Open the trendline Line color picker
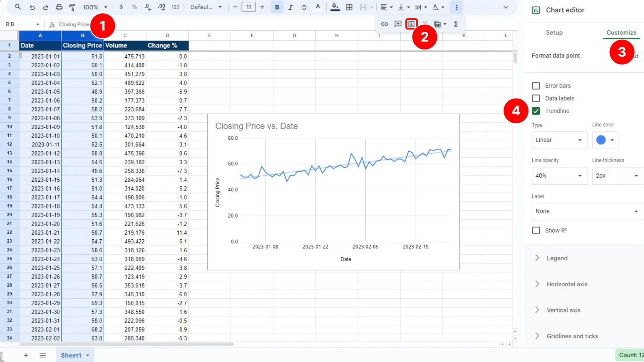This screenshot has height=362, width=644. coord(605,140)
